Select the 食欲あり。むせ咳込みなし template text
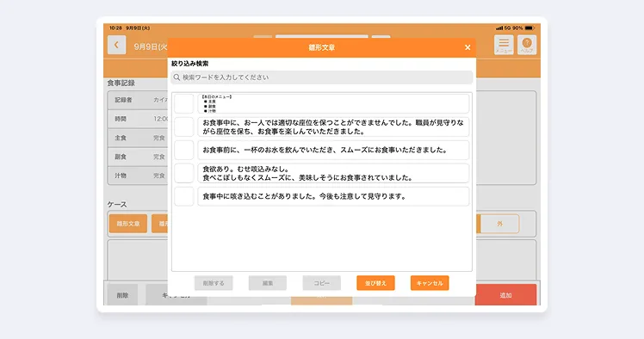This screenshot has height=339, width=644. click(x=333, y=173)
